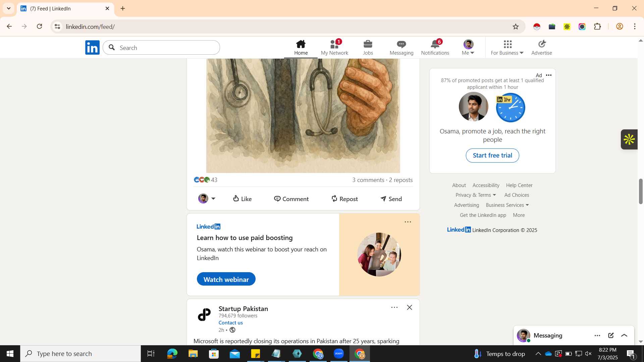The height and width of the screenshot is (362, 644).
Task: View Notifications tab
Action: coord(435,48)
